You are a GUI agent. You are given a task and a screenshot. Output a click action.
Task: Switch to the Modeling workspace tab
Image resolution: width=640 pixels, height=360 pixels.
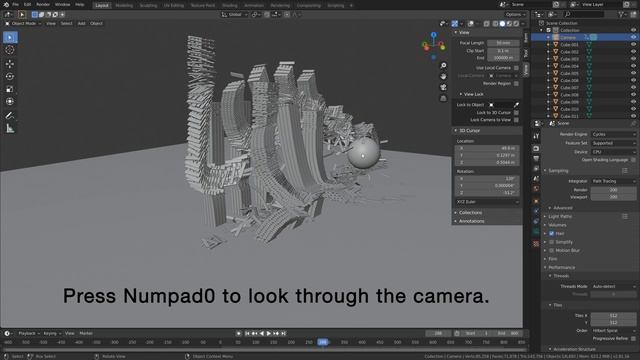[x=124, y=6]
